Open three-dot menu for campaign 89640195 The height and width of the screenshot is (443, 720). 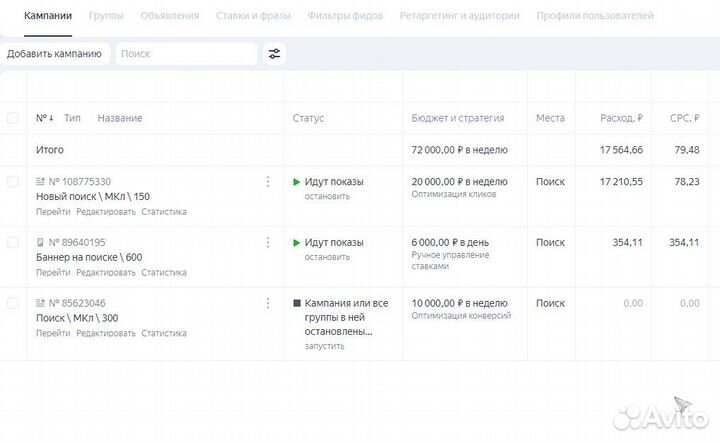pos(267,243)
